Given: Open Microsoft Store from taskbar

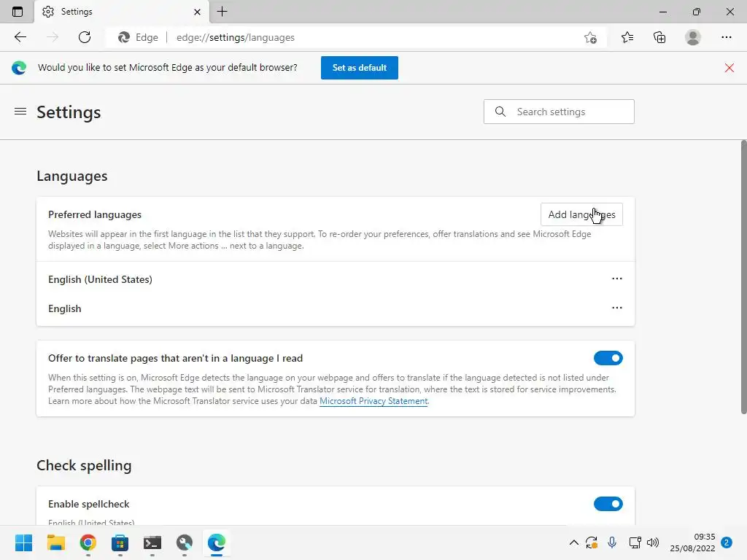Looking at the screenshot, I should click(120, 542).
